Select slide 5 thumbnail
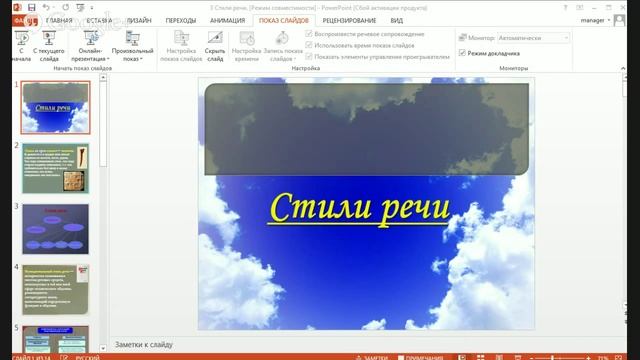 [x=56, y=339]
